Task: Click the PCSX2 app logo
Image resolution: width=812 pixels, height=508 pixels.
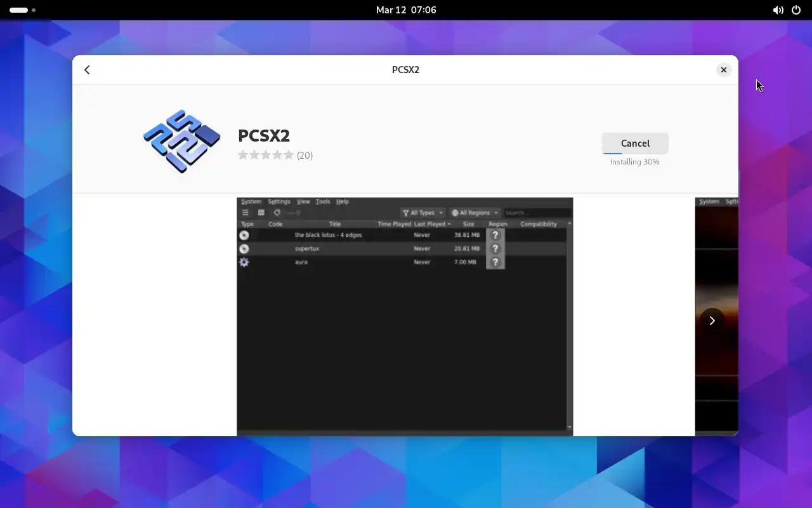Action: pyautogui.click(x=182, y=140)
